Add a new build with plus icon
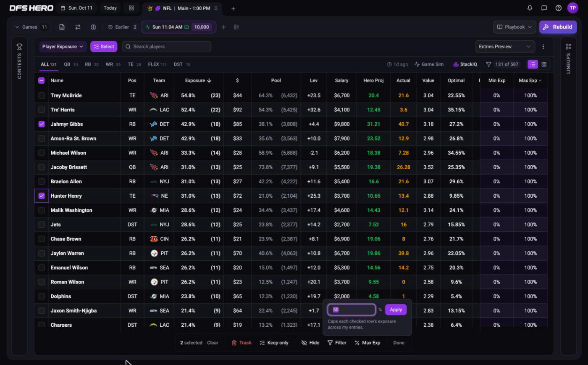588x365 pixels. click(223, 27)
